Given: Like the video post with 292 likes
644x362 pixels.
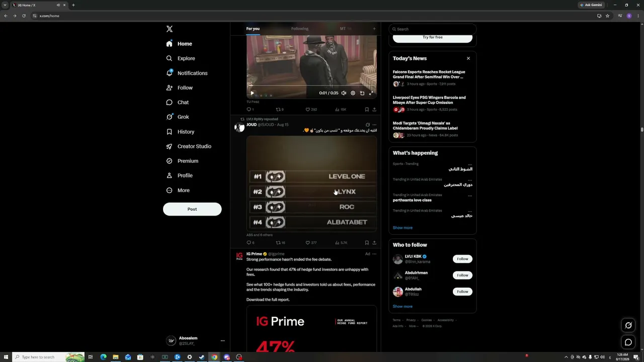Looking at the screenshot, I should 311,109.
